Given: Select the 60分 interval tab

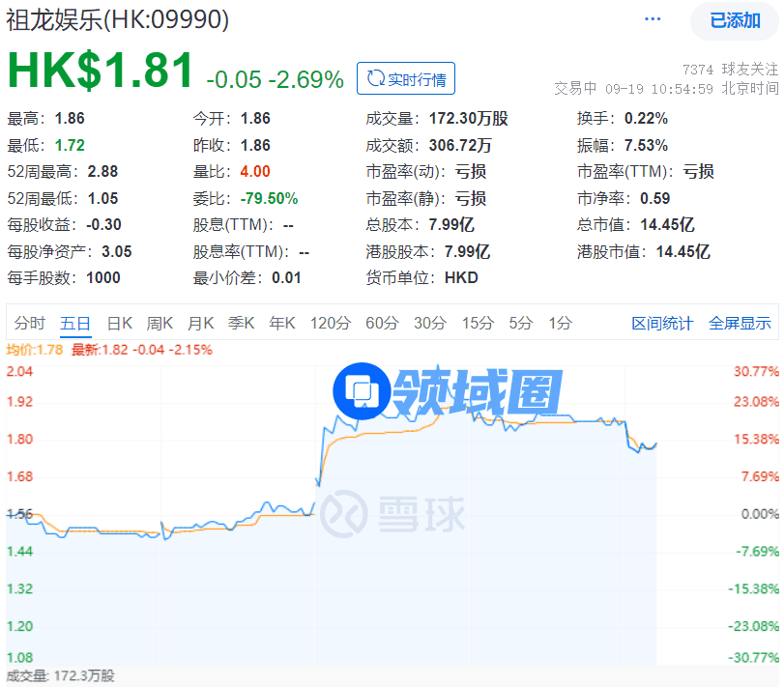Looking at the screenshot, I should [x=381, y=324].
